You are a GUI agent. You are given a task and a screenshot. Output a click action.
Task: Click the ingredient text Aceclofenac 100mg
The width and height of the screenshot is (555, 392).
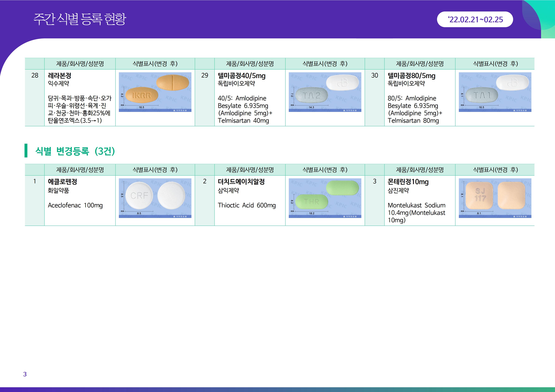tap(75, 205)
